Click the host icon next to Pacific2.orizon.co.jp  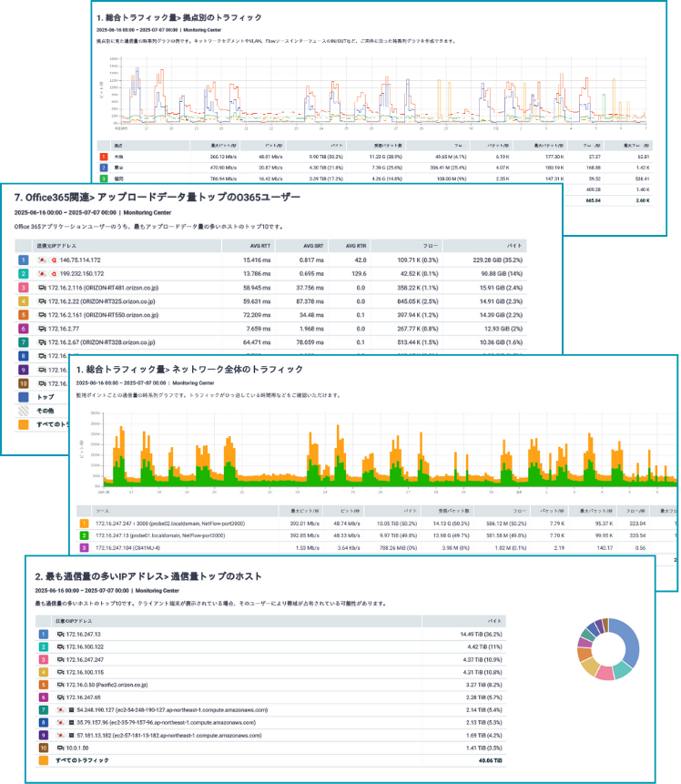click(60, 685)
